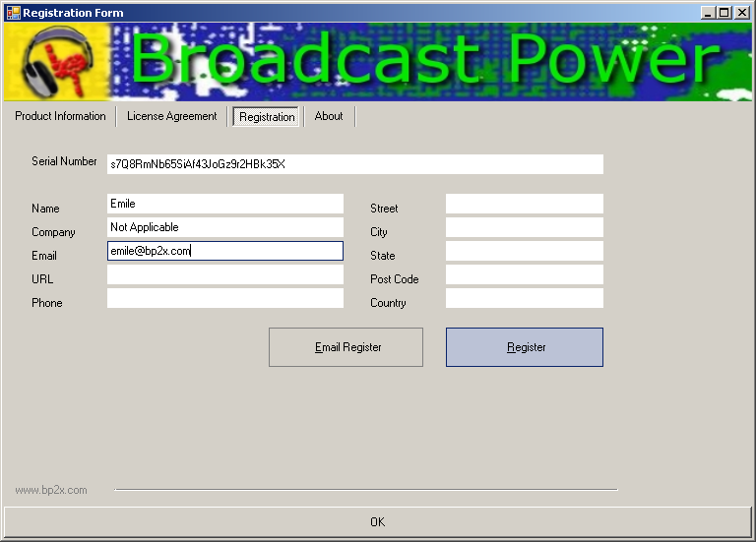Click the Company label text
The width and height of the screenshot is (756, 542).
[53, 232]
